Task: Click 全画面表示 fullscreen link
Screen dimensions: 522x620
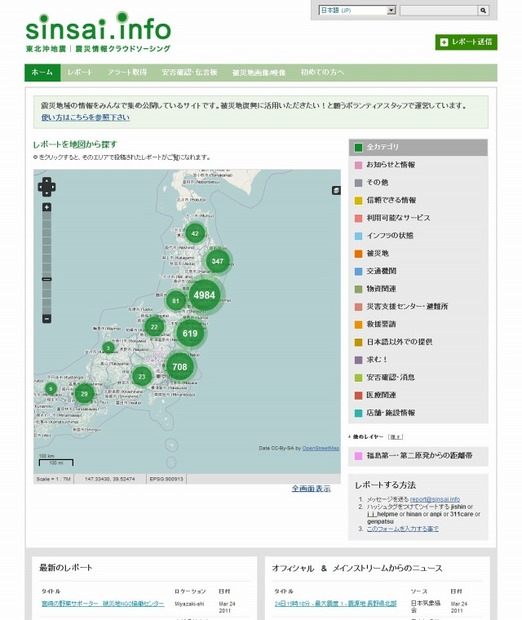Action: 311,488
